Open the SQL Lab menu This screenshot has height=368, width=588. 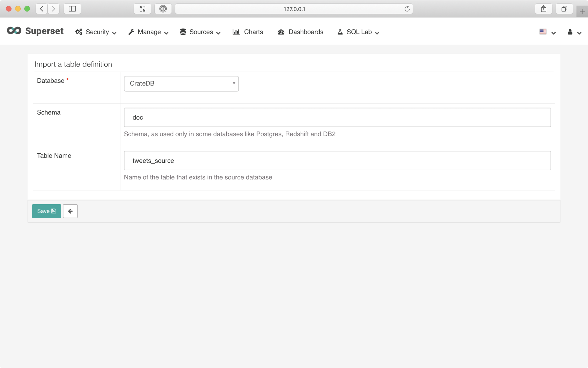coord(359,32)
